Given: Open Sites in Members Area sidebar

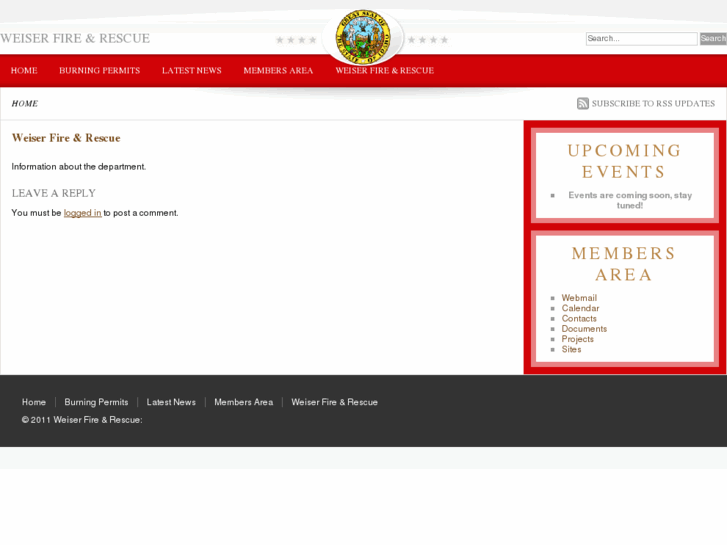Looking at the screenshot, I should click(571, 349).
